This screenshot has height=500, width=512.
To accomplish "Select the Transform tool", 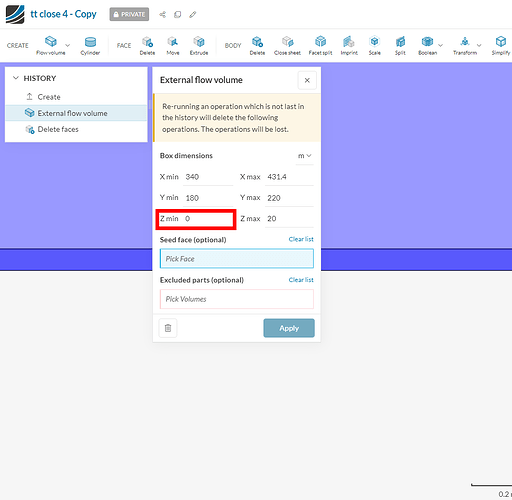I will 465,46.
